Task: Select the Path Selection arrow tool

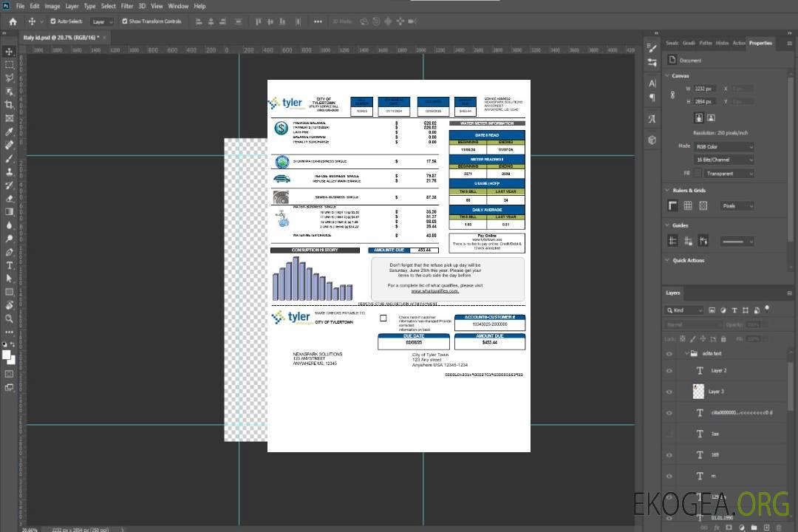Action: pos(9,279)
